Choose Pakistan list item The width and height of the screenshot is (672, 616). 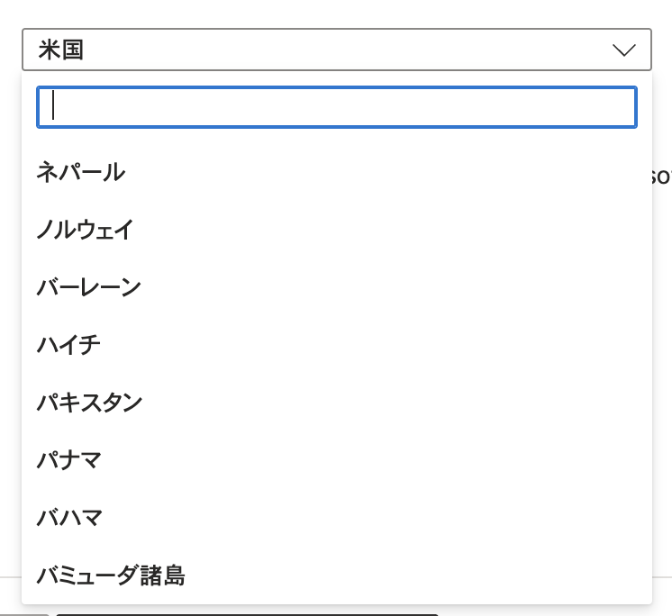coord(89,403)
